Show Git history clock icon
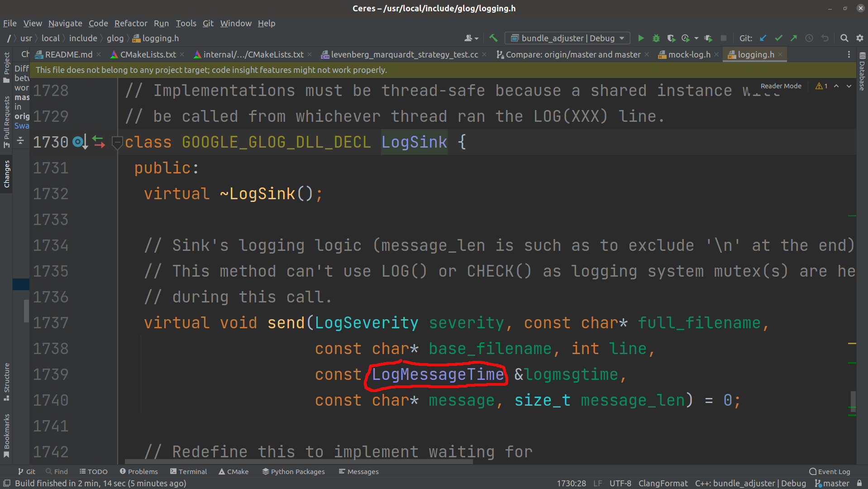868x489 pixels. tap(809, 38)
